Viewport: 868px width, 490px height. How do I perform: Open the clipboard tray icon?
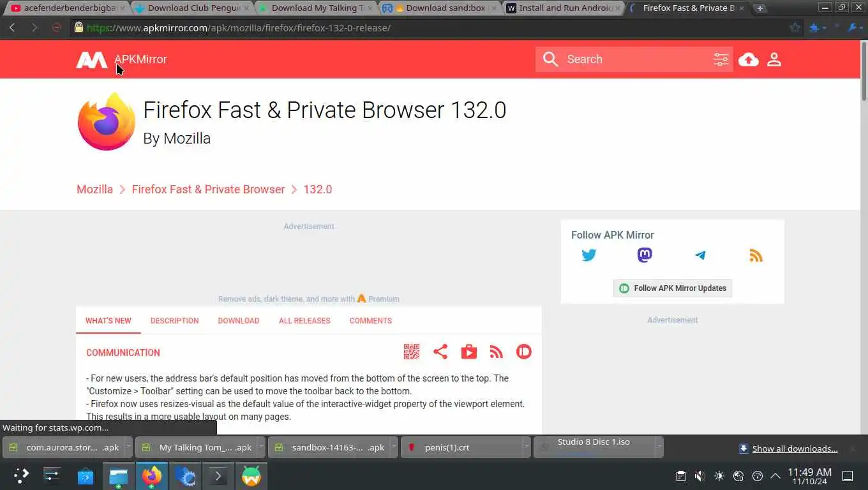pyautogui.click(x=681, y=476)
